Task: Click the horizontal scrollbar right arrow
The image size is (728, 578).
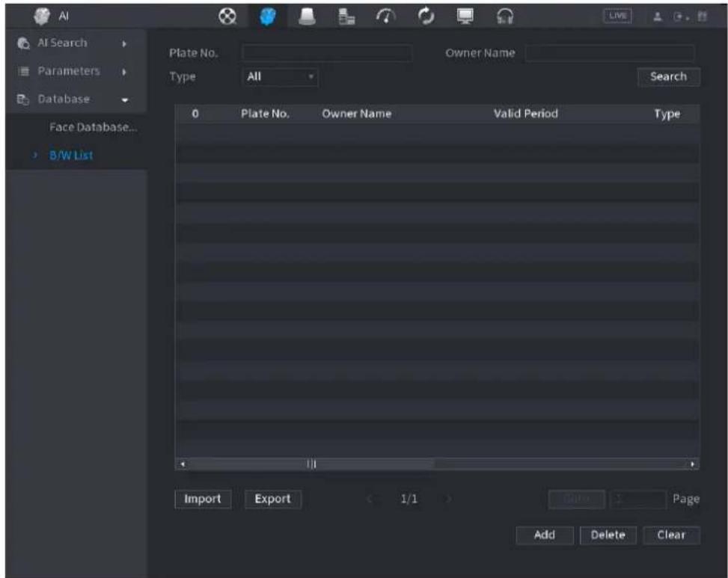Action: click(692, 464)
